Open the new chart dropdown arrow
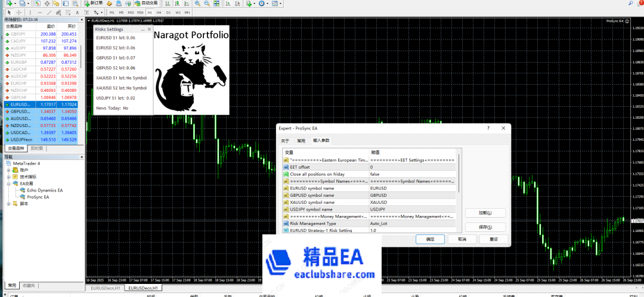Viewport: 644px width, 297px height. click(15, 4)
